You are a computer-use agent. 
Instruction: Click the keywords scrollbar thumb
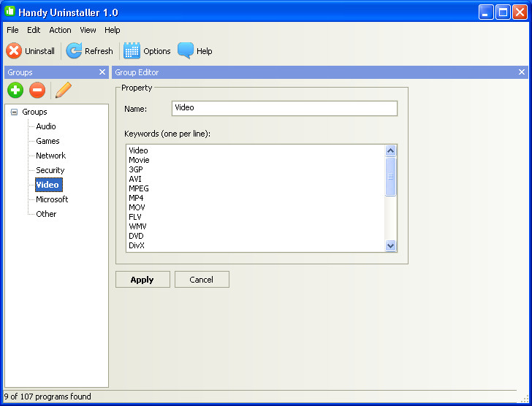pos(390,177)
